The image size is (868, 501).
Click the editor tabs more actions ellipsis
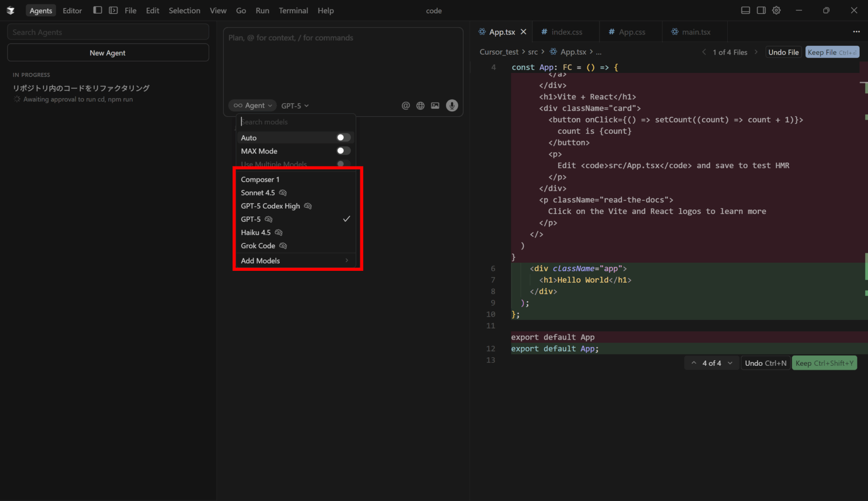tap(856, 32)
